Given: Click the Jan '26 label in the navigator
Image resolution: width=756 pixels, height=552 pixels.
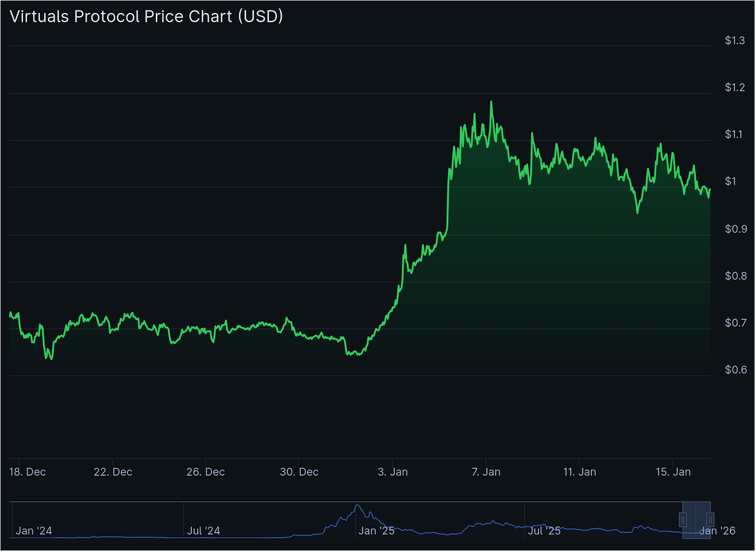Looking at the screenshot, I should pos(717,531).
